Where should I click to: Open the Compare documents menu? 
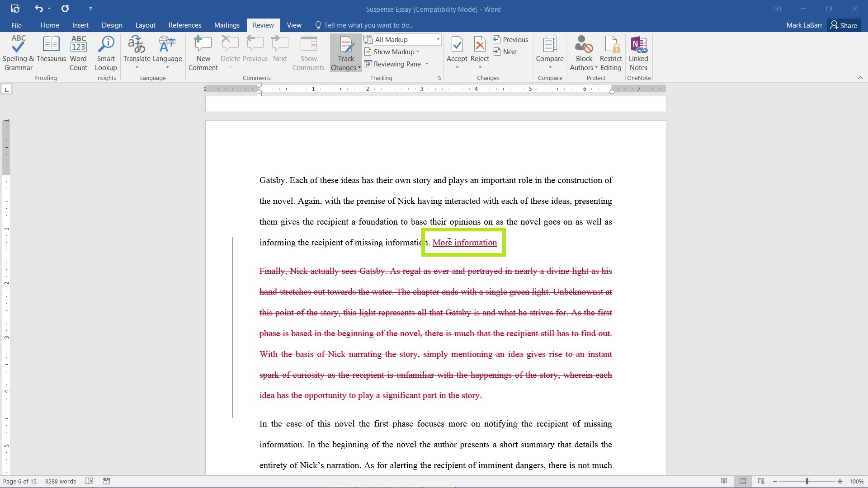coord(550,53)
